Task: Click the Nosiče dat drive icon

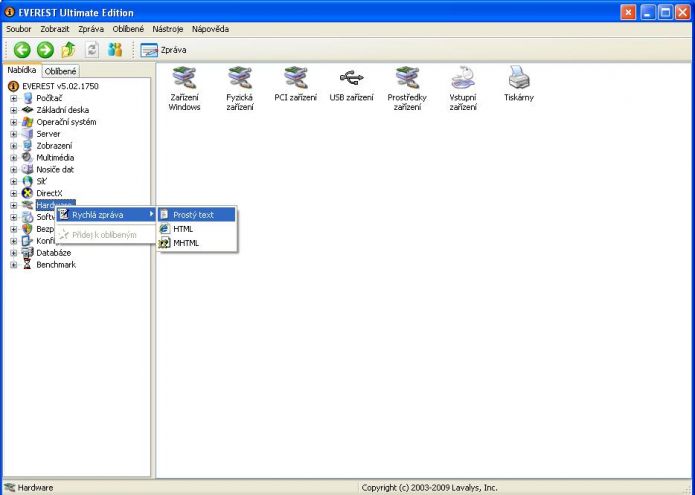Action: tap(27, 169)
